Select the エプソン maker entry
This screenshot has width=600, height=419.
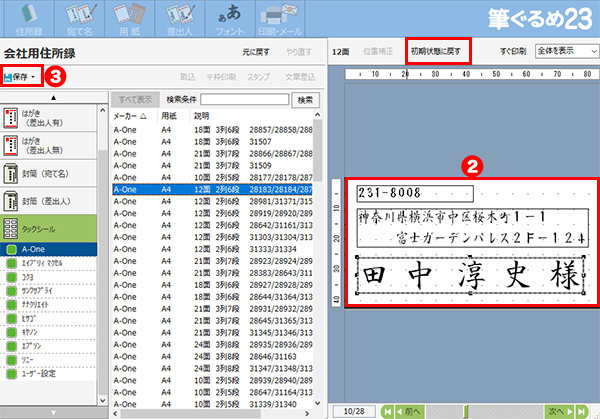48,346
